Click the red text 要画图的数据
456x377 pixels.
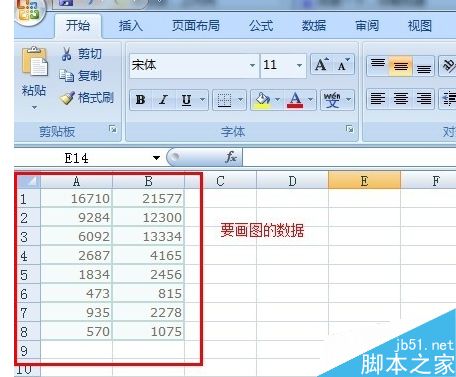[262, 230]
